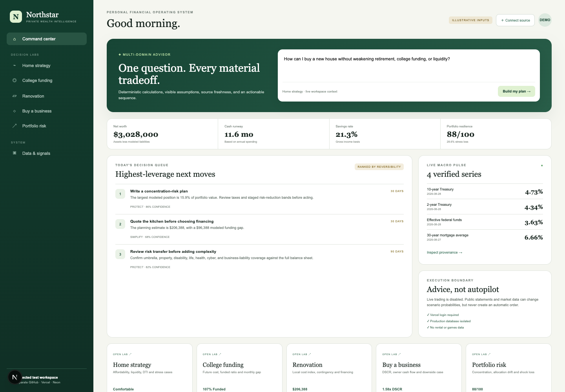Select 'Review risk transfer before adding complexity'
565x392 pixels.
tap(173, 252)
